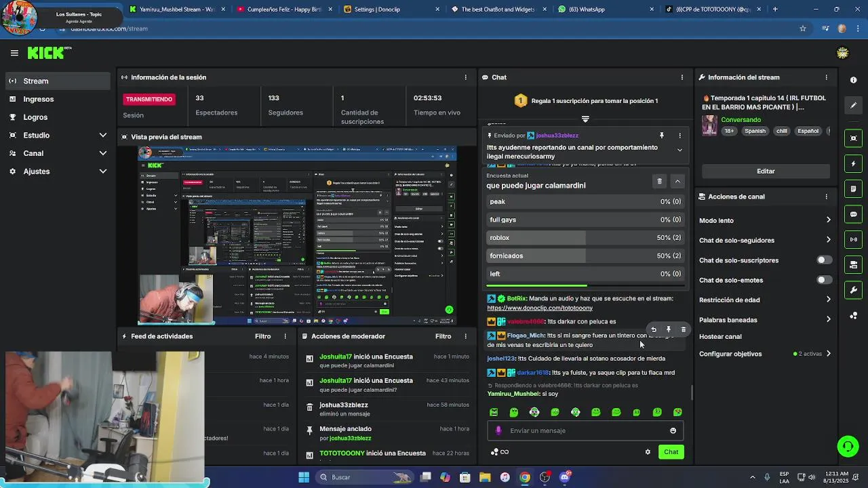Open the hamburger menu beside Kick logo
The height and width of the screenshot is (488, 868).
14,53
